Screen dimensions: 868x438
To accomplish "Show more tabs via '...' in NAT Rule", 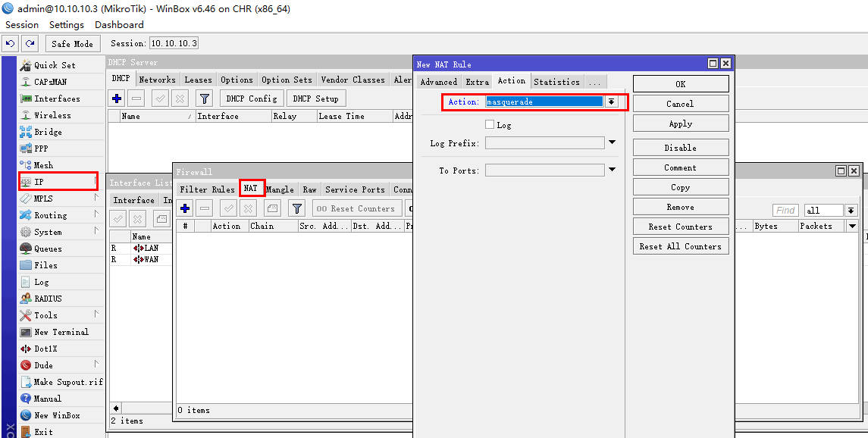I will click(x=595, y=82).
